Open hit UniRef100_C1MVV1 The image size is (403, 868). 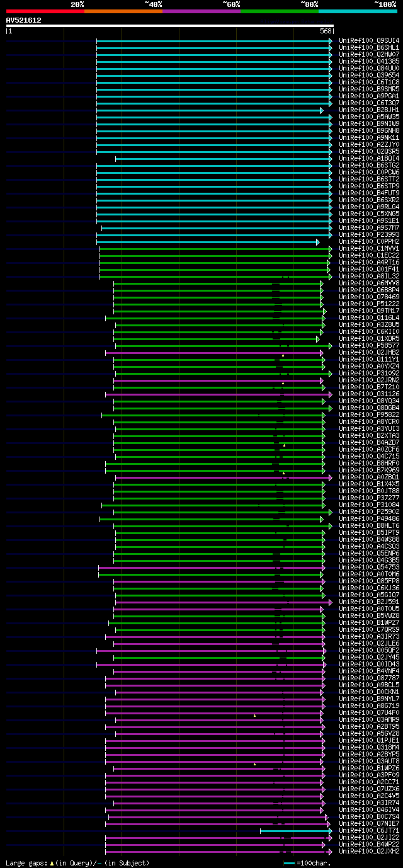coord(369,248)
